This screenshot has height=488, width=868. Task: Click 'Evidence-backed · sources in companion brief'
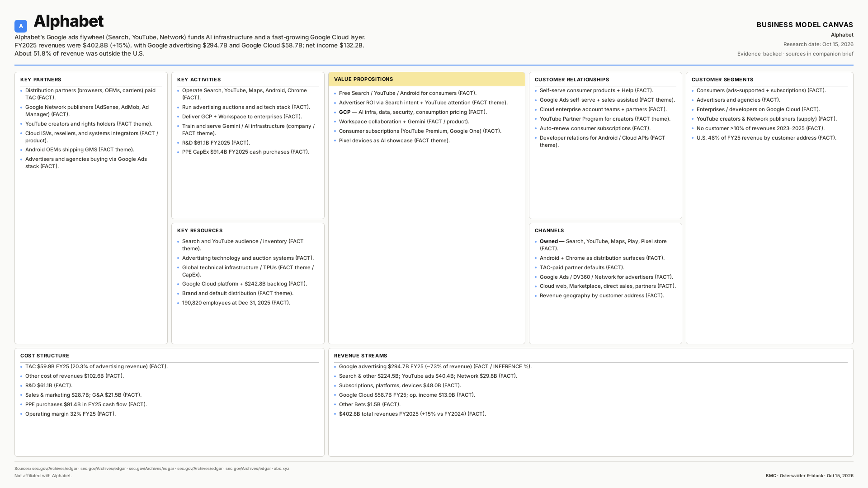pos(795,54)
